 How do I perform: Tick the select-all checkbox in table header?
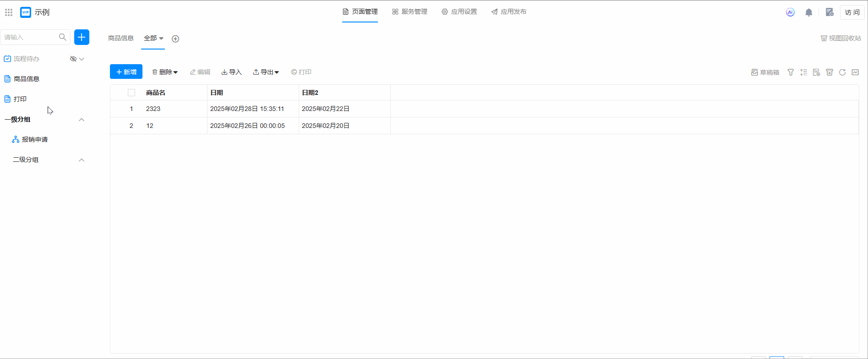coord(131,93)
